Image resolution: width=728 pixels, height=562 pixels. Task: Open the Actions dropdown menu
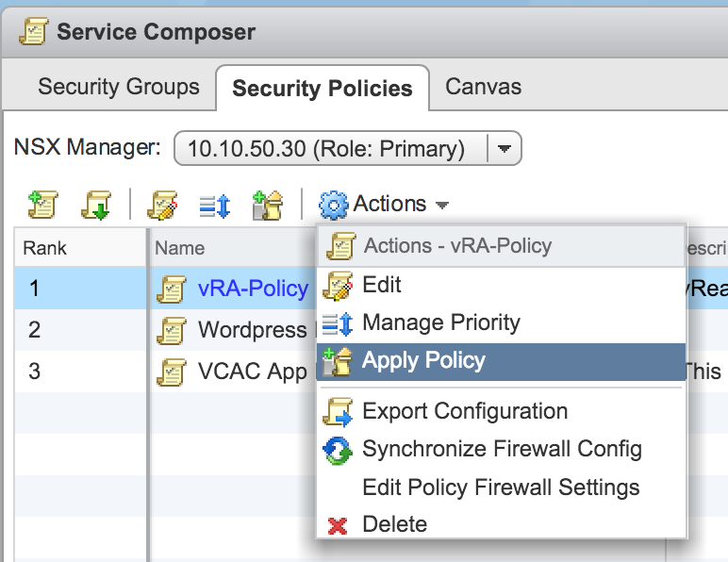389,204
